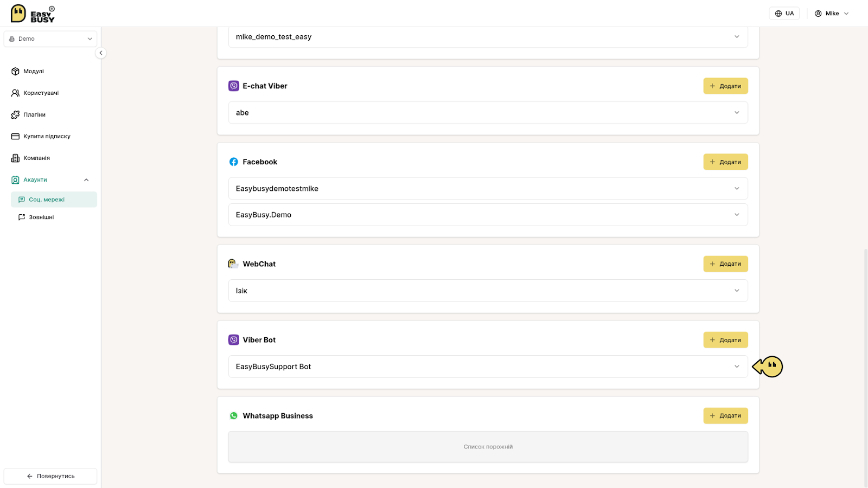Add a Facebook account
The width and height of the screenshot is (868, 488).
tap(725, 162)
